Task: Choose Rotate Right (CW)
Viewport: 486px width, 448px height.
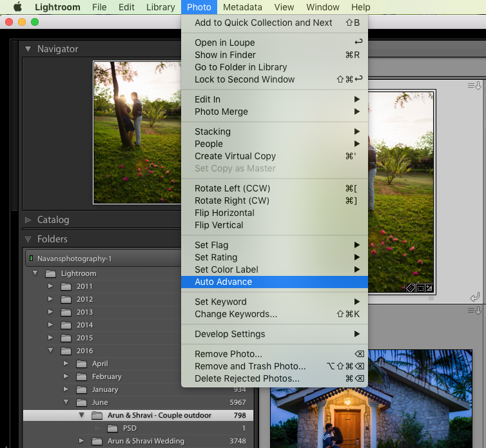Action: [275, 200]
